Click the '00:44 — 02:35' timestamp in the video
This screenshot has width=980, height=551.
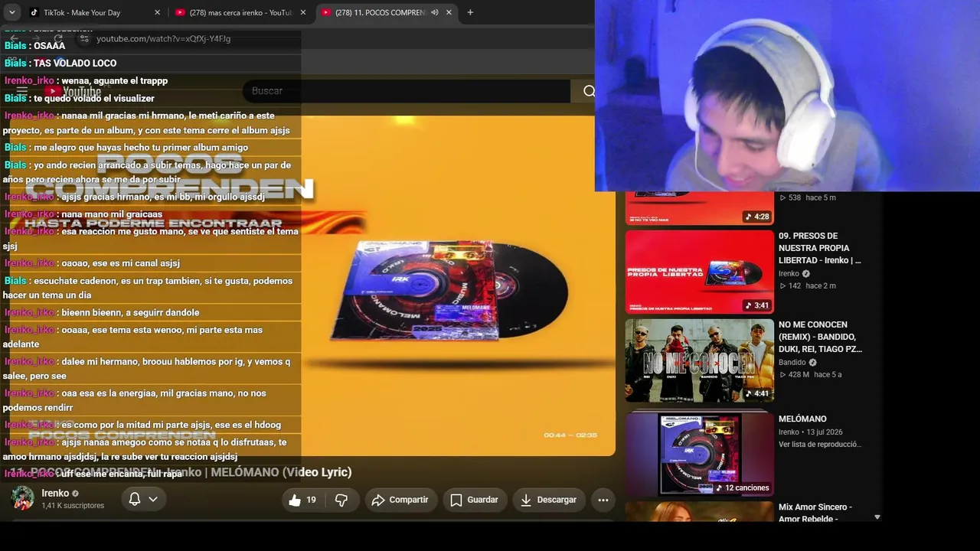coord(570,435)
